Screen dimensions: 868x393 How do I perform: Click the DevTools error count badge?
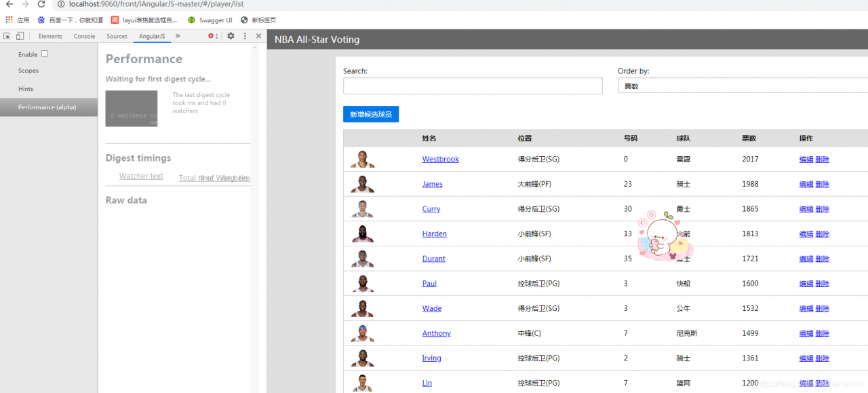pyautogui.click(x=213, y=36)
